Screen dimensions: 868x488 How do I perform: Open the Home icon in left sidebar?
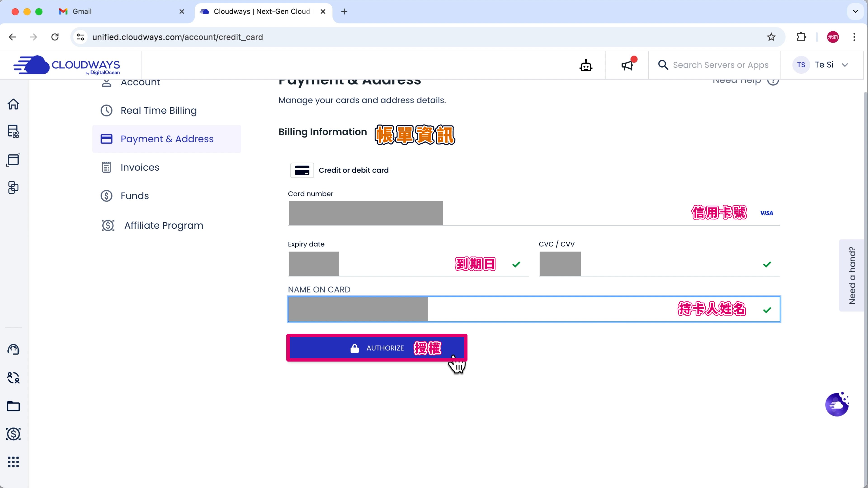point(13,104)
